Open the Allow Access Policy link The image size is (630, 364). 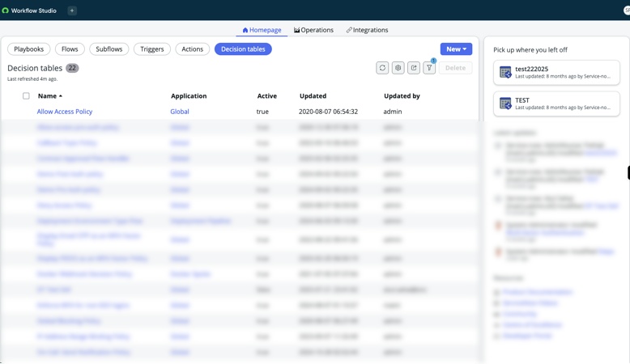(65, 112)
